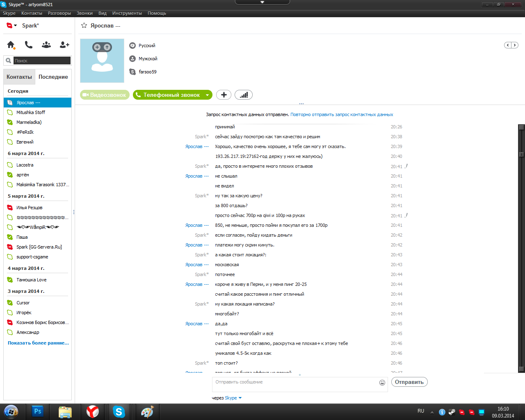Switch to the Контакты sidebar tab

click(19, 77)
